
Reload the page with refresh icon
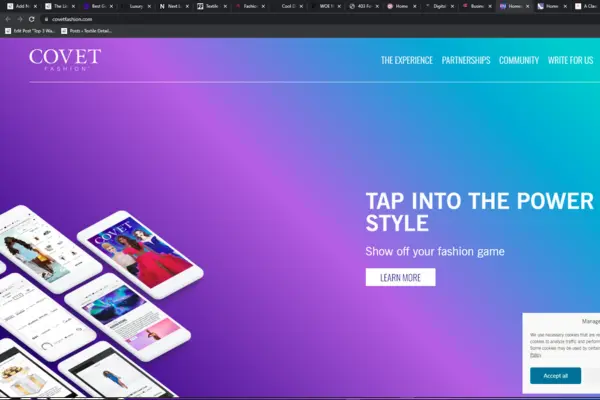[32, 19]
